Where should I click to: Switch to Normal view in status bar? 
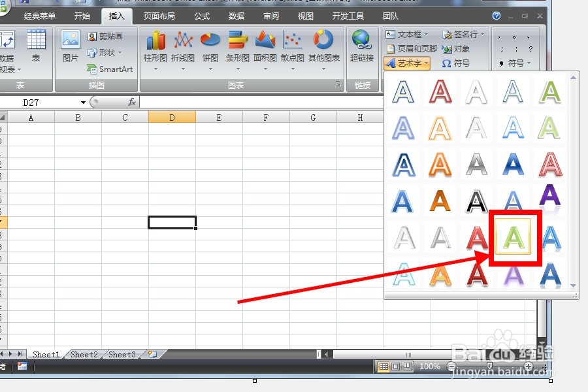(x=384, y=367)
